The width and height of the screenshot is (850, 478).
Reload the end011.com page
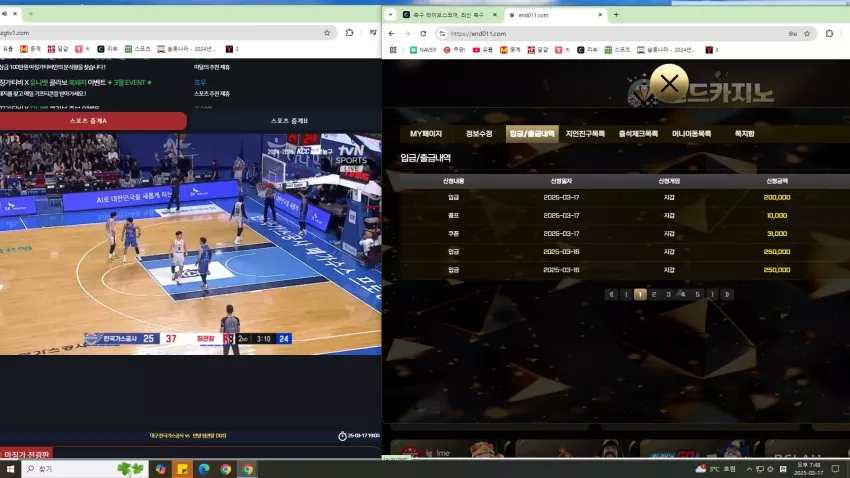[x=423, y=34]
